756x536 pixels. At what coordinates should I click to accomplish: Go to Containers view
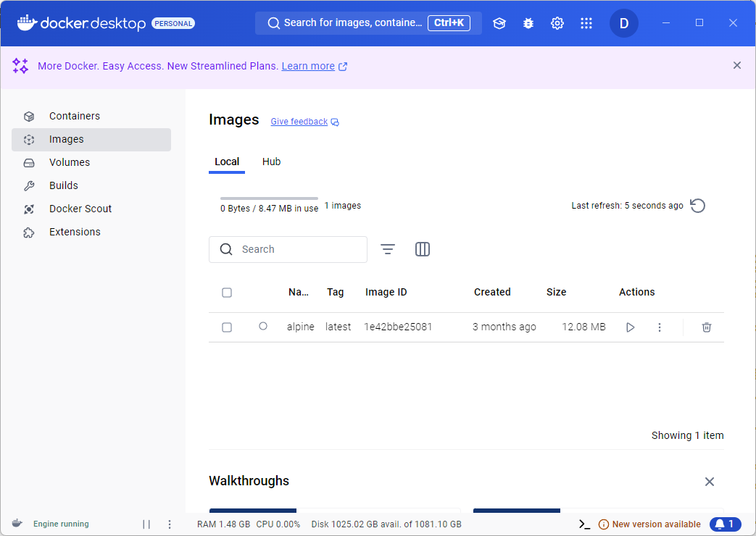(x=91, y=116)
